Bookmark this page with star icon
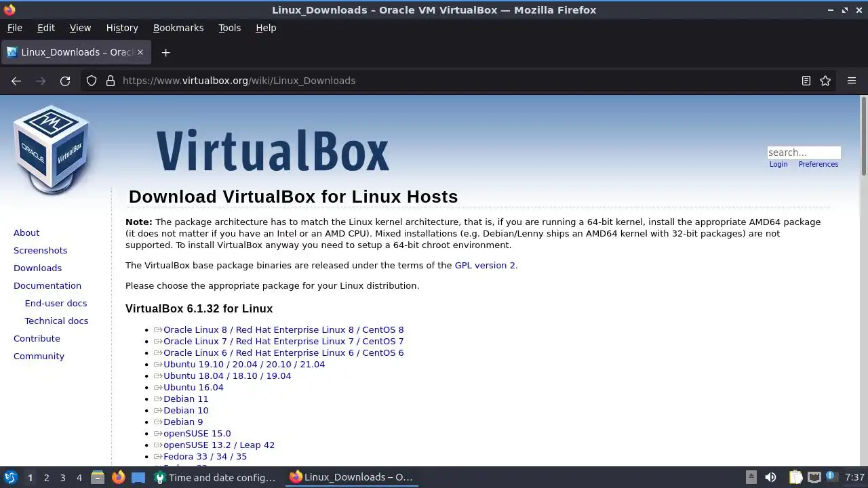868x488 pixels. (x=825, y=81)
